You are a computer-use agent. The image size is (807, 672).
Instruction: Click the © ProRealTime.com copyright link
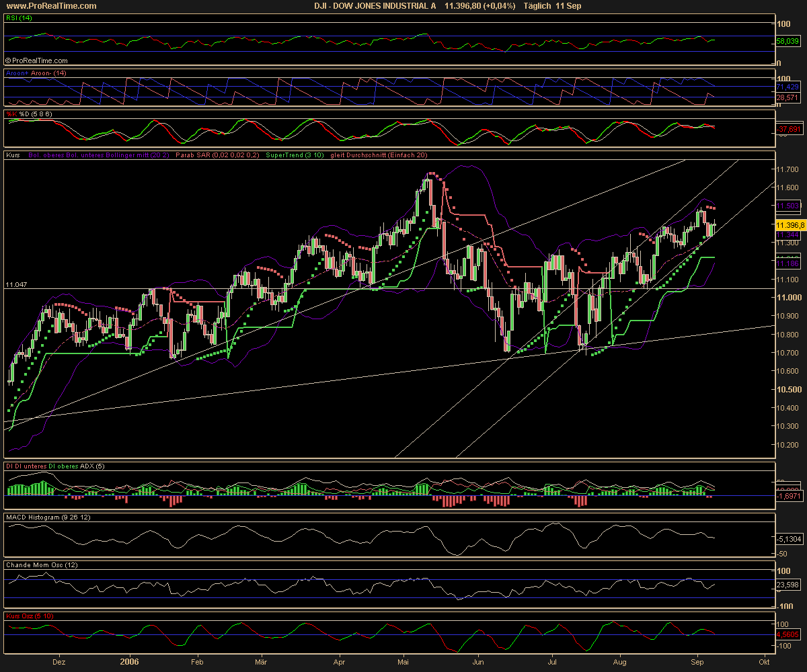[36, 60]
